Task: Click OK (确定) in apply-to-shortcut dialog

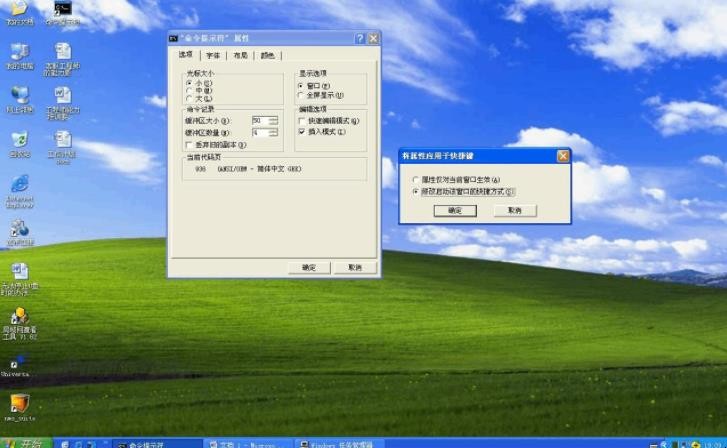Action: (455, 211)
